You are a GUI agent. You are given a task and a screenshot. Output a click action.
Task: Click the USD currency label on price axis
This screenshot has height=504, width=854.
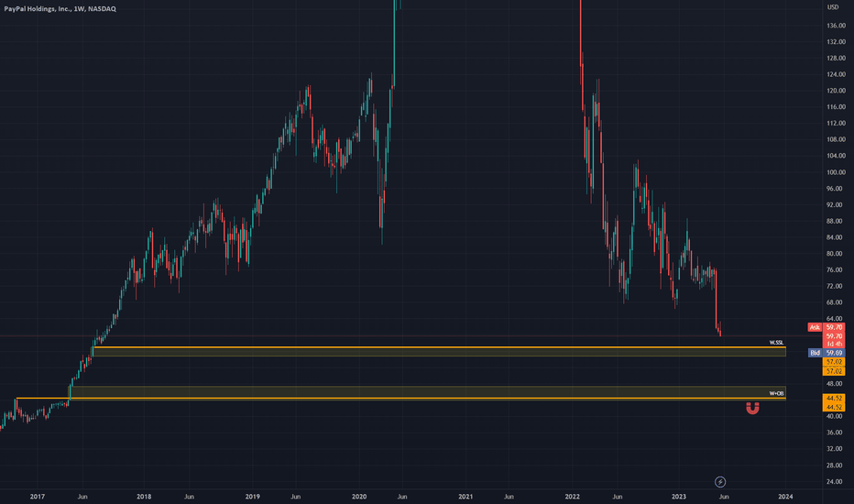(833, 7)
